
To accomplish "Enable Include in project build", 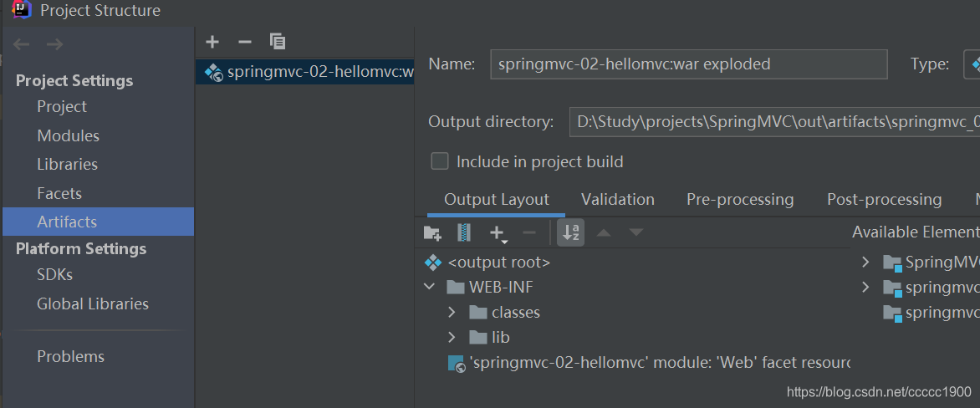I will (440, 162).
